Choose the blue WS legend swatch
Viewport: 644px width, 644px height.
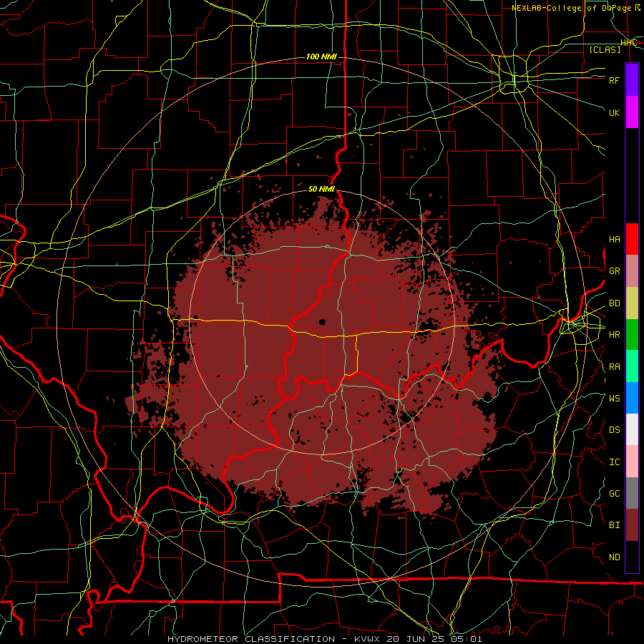click(632, 398)
